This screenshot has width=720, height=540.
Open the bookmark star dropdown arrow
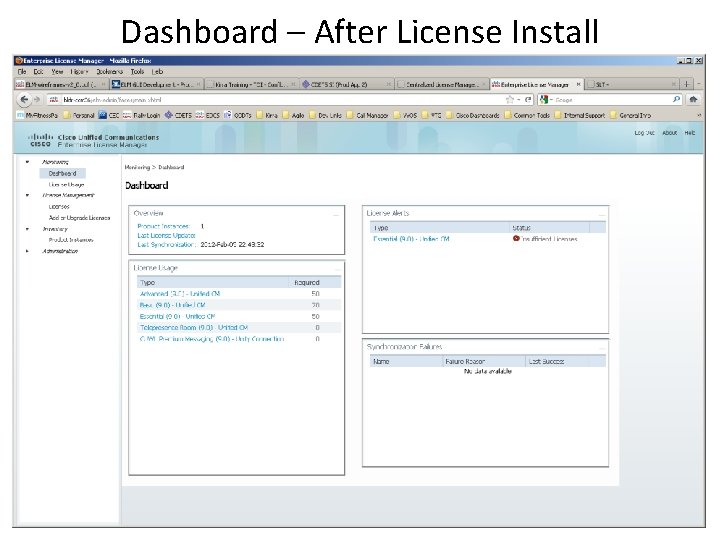(518, 100)
